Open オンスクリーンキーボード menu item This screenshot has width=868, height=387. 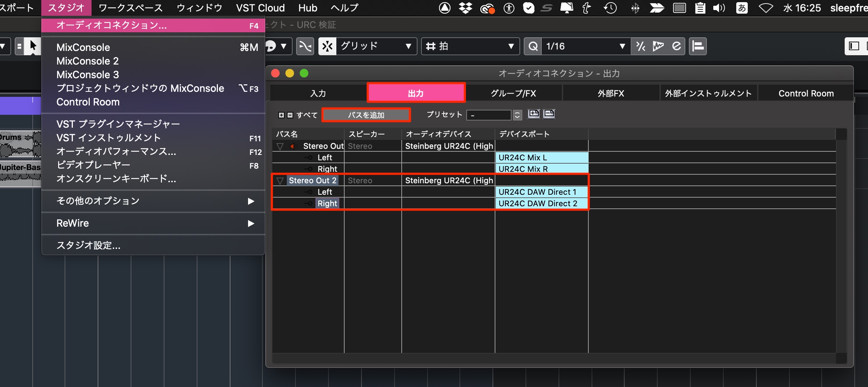coord(153,179)
